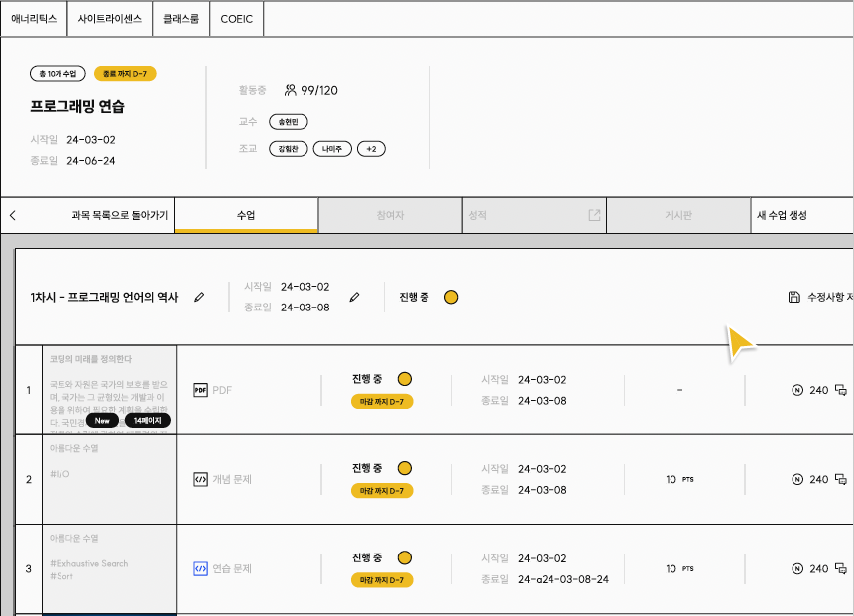Switch to the 클래스룸 top tab
This screenshot has width=854, height=616.
(181, 19)
